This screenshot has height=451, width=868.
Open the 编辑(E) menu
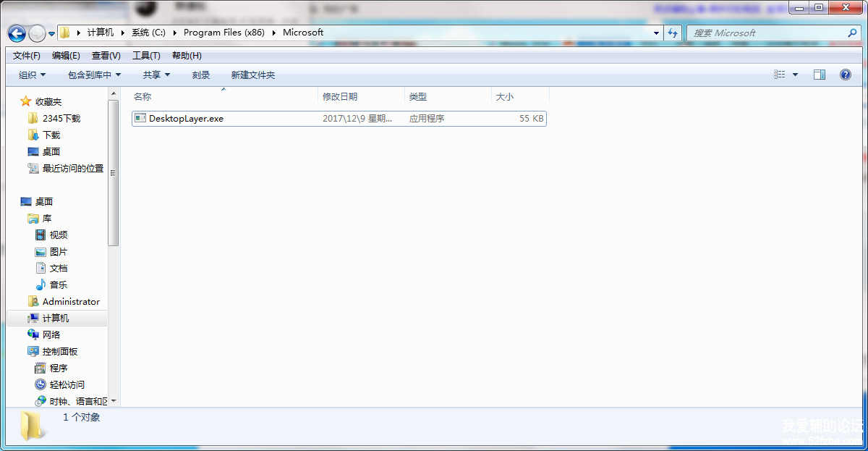pyautogui.click(x=66, y=56)
